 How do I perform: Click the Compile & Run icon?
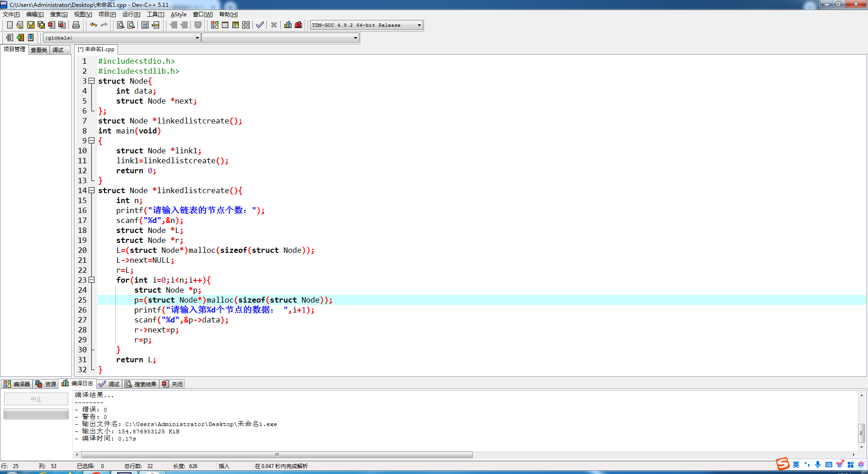[236, 25]
